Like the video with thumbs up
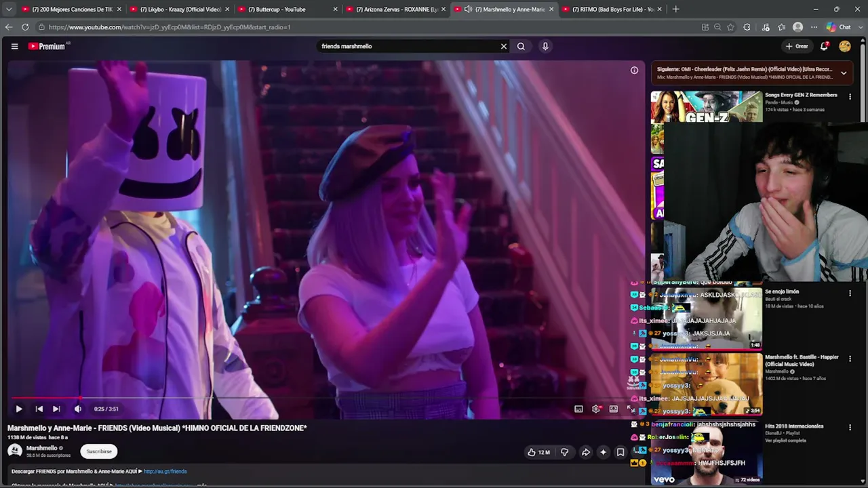The width and height of the screenshot is (868, 488). click(539, 452)
